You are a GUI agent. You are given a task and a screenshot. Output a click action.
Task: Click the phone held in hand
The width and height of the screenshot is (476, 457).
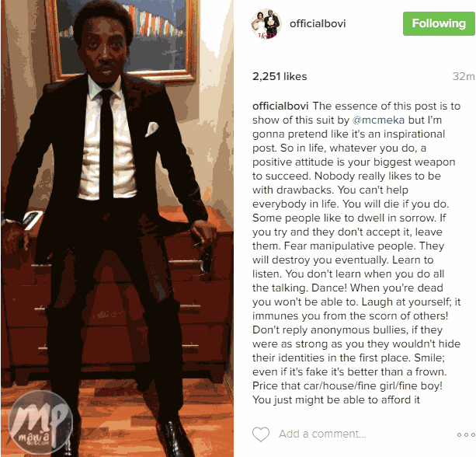(33, 219)
